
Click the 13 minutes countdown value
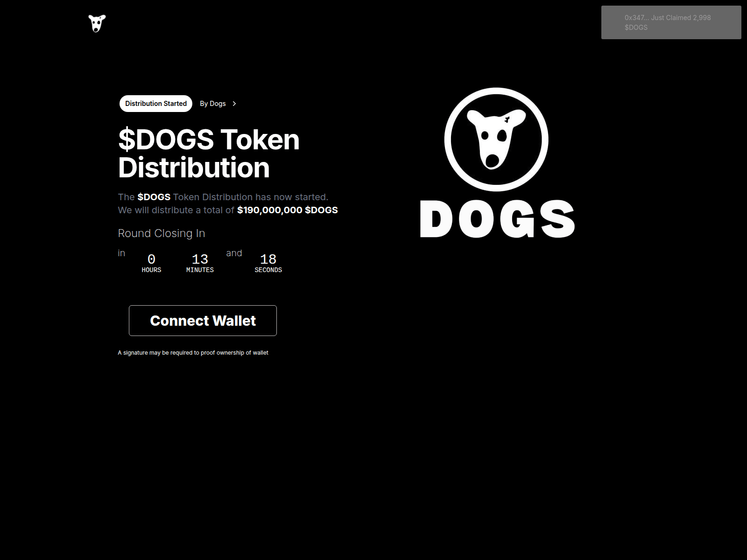[x=200, y=259]
